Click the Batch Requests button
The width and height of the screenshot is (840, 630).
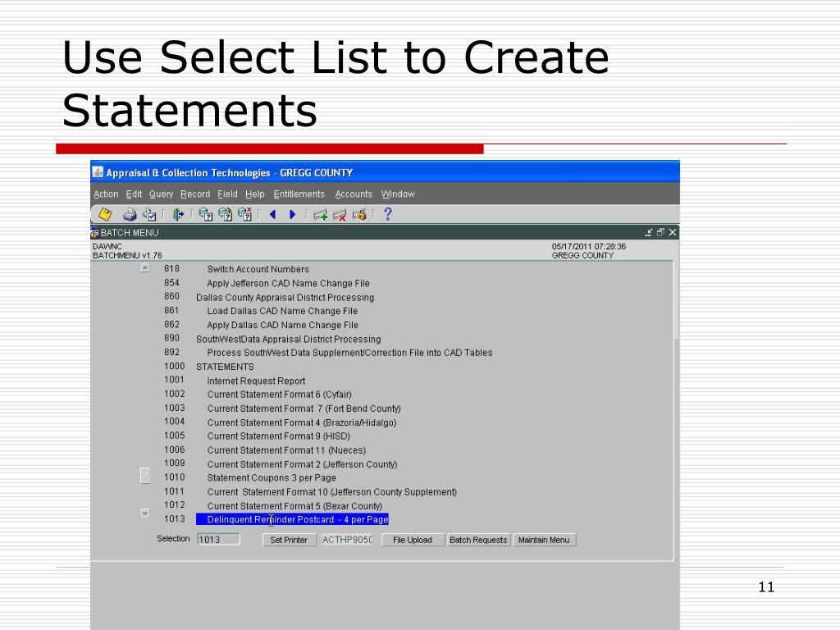478,540
